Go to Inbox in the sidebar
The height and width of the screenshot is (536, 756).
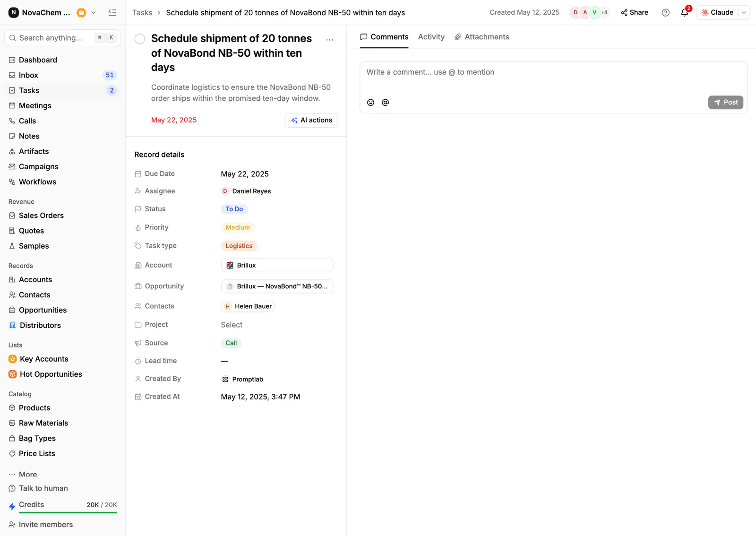[63, 75]
